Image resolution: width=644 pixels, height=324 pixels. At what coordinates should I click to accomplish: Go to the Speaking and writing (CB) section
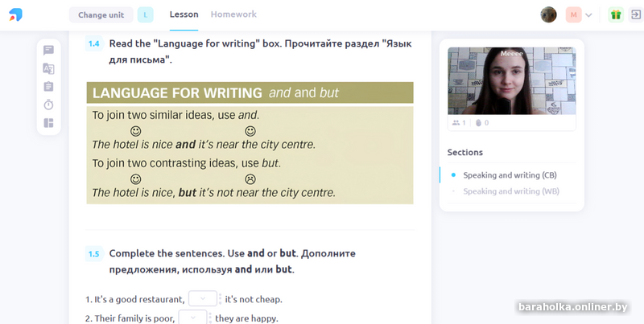pyautogui.click(x=510, y=175)
